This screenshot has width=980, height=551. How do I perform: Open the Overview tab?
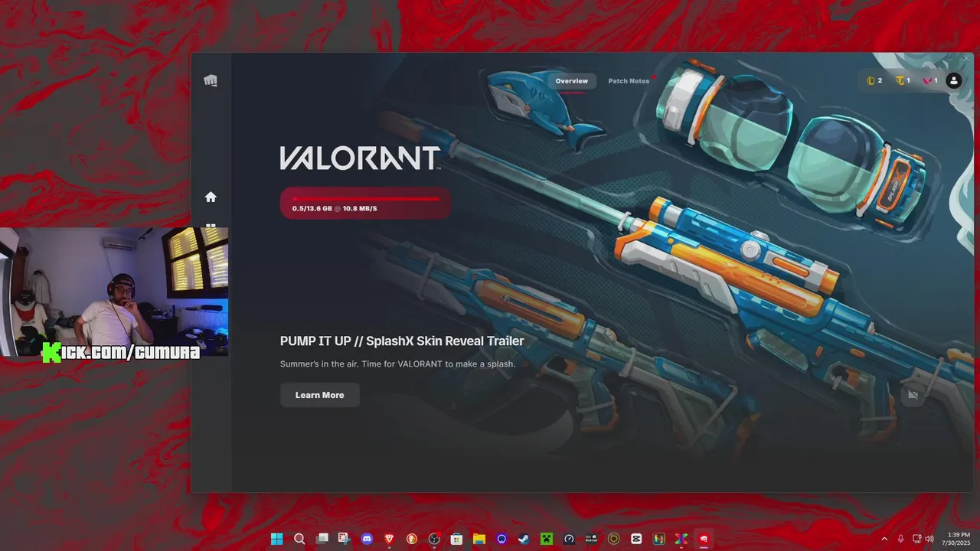(572, 81)
